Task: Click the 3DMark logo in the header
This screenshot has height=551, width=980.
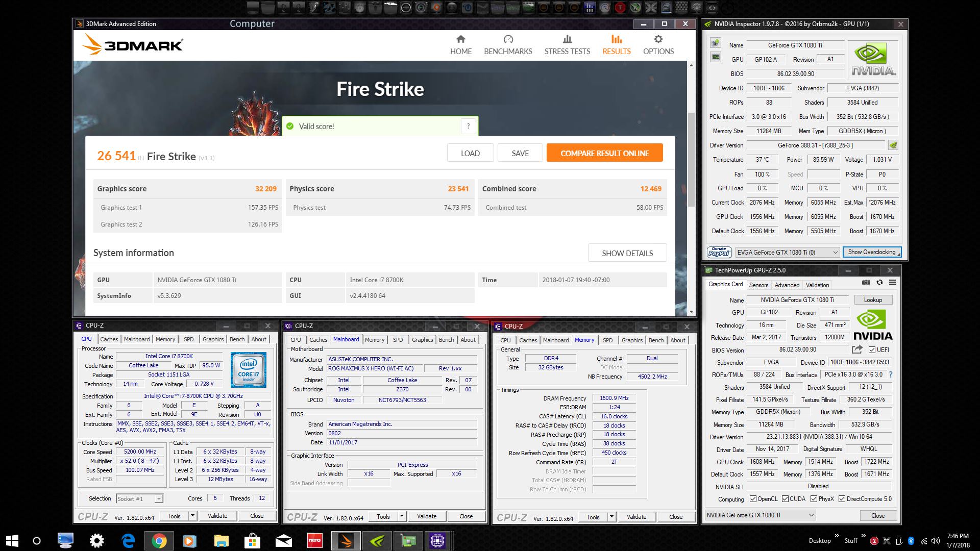Action: point(133,44)
